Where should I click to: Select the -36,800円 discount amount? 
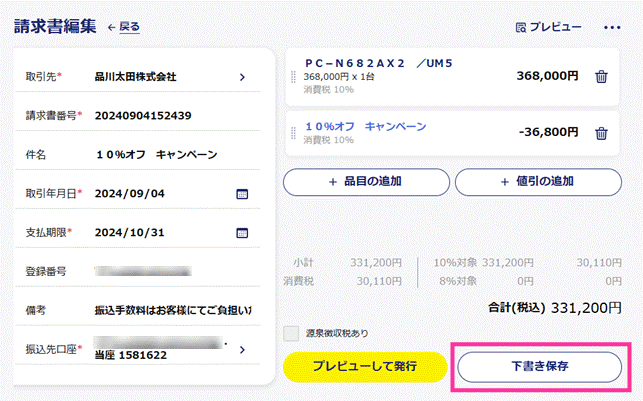tap(549, 132)
